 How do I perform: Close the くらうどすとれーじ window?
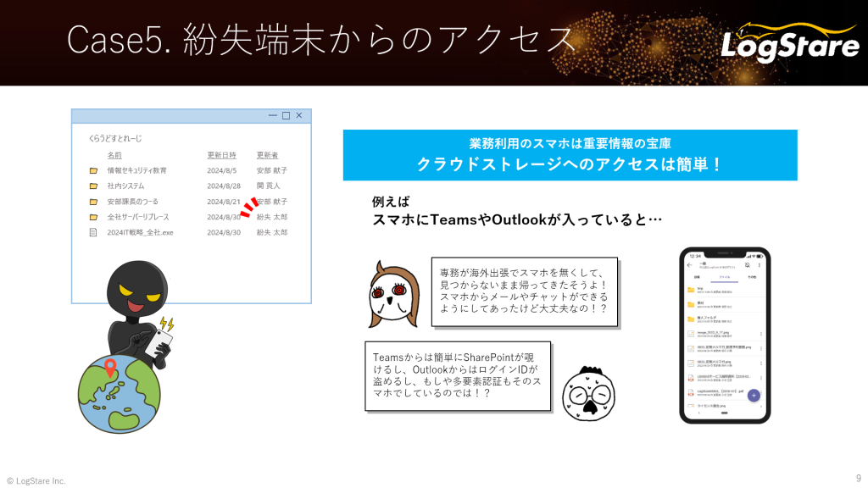point(299,115)
